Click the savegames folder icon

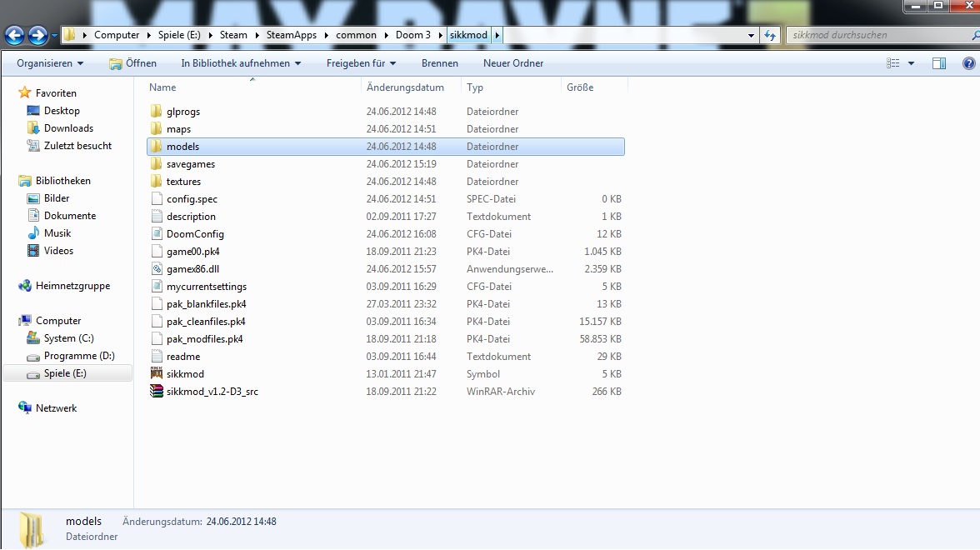pos(157,163)
